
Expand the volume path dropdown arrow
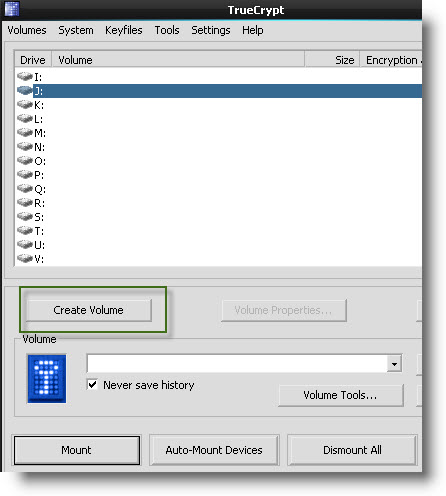[x=394, y=364]
